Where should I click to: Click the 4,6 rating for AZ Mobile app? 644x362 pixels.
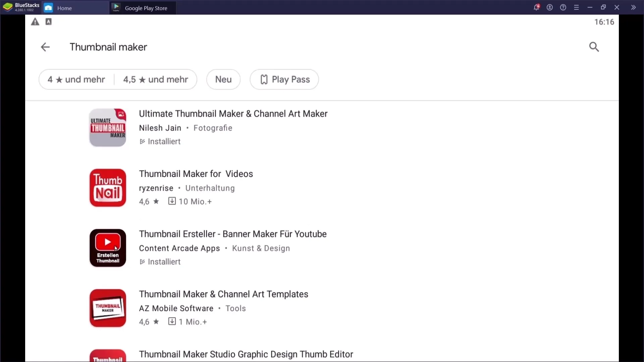coord(149,322)
